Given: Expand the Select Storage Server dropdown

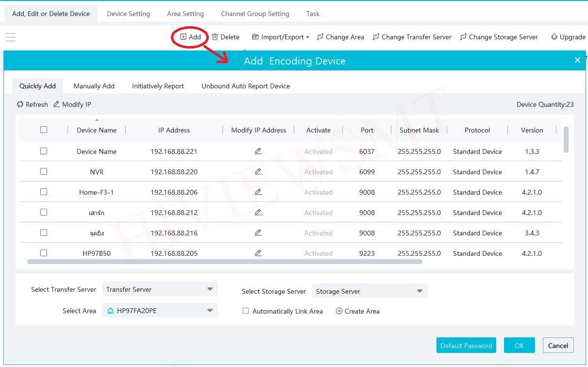Looking at the screenshot, I should (370, 291).
